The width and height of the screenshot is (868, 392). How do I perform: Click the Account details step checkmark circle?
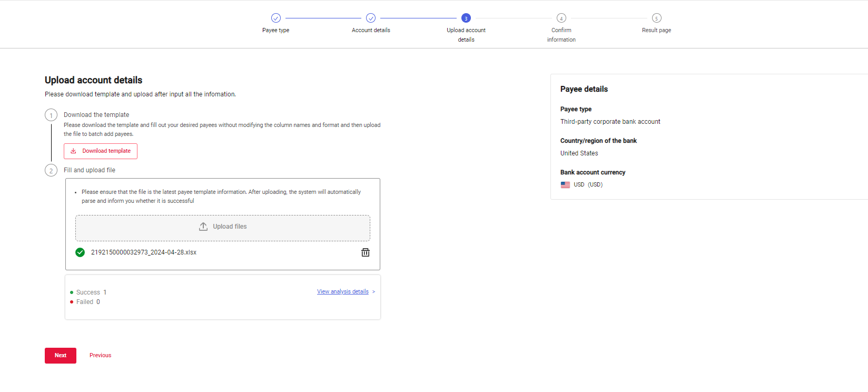pos(371,18)
